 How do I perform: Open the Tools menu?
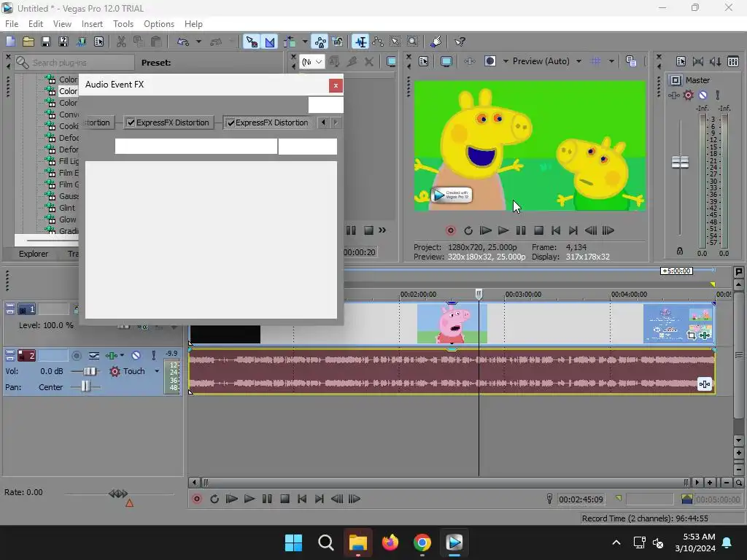[123, 24]
